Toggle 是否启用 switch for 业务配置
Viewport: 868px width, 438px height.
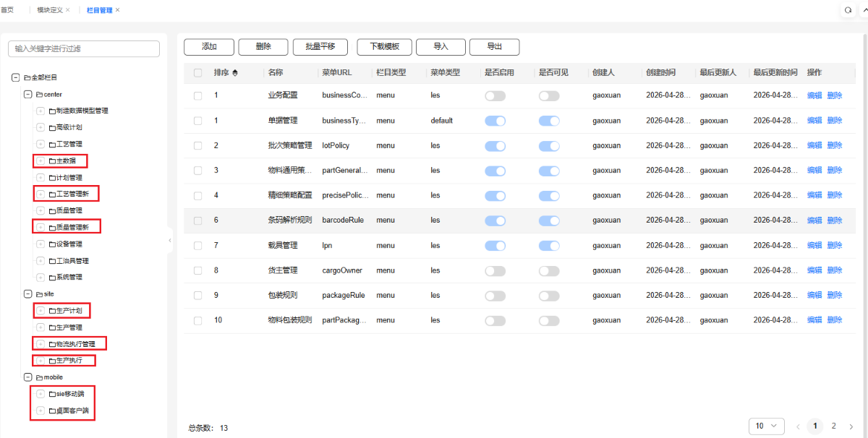click(x=495, y=95)
